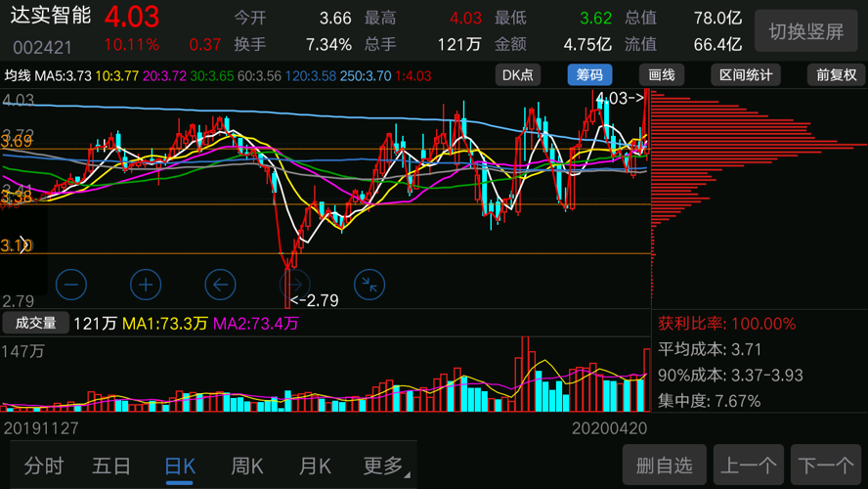Toggle the 筹码 chip distribution panel
Screen dimensions: 868x489
point(589,75)
